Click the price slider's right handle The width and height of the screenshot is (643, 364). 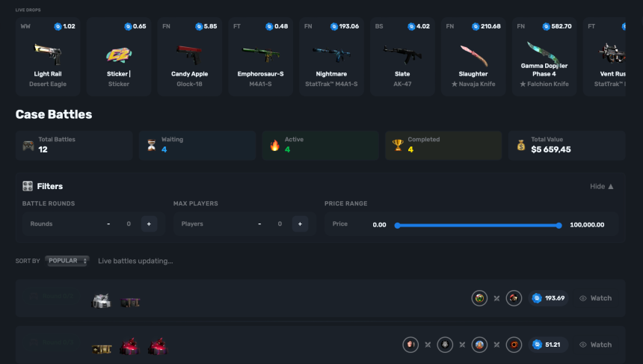click(559, 226)
